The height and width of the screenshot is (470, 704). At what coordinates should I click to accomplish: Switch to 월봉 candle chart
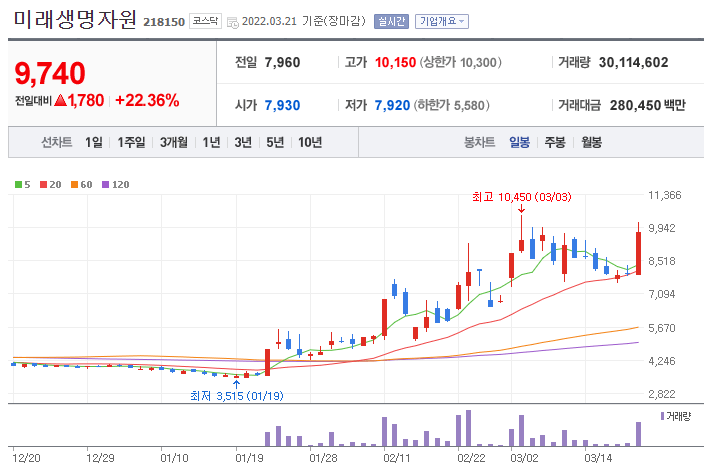(x=591, y=142)
